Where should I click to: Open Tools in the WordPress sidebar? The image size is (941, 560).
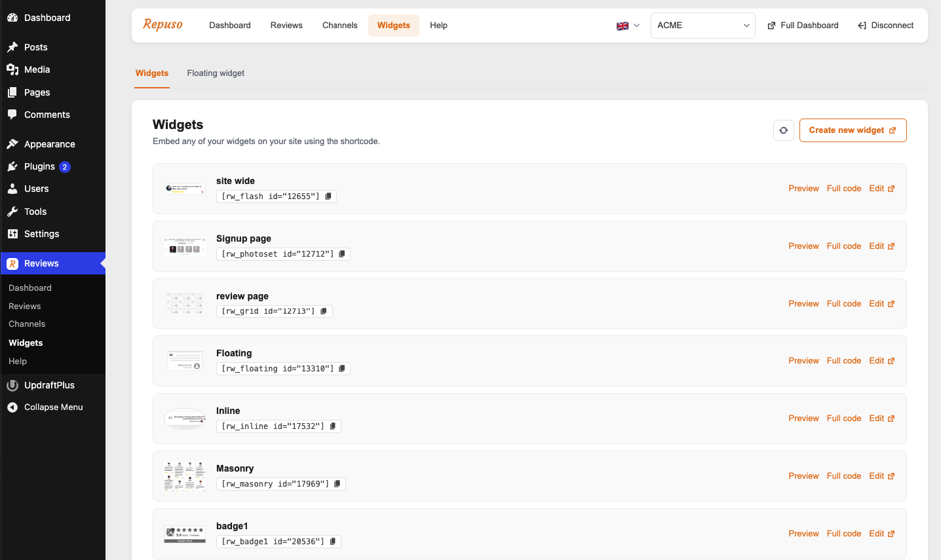[52, 212]
